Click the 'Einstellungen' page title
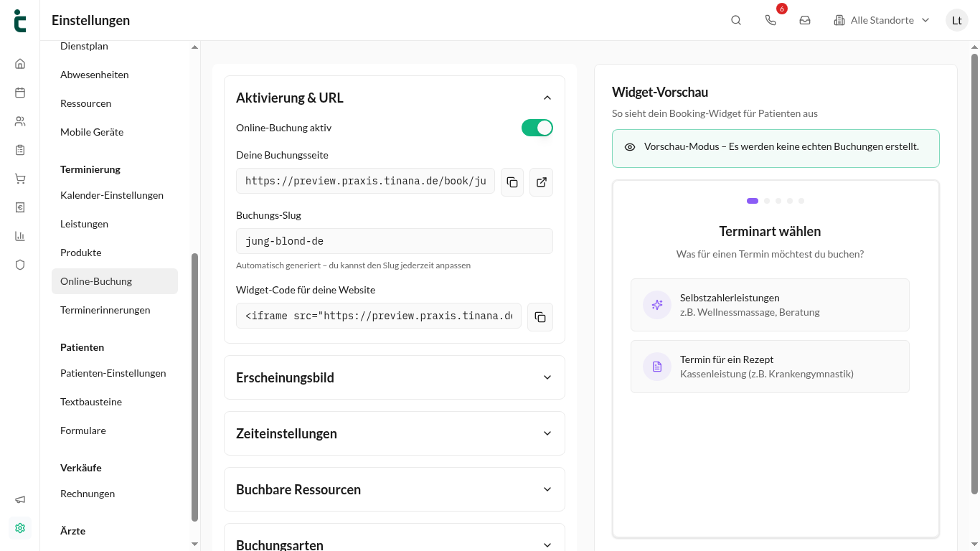This screenshot has height=551, width=980. click(x=90, y=20)
